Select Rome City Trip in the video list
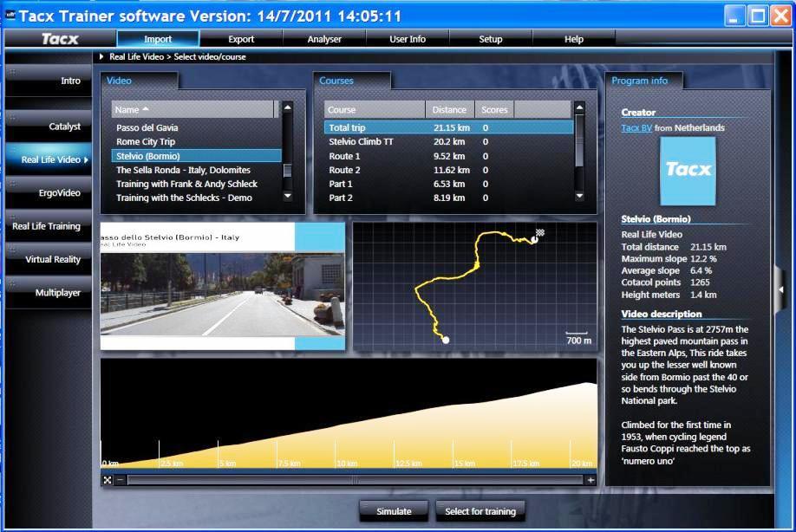This screenshot has width=796, height=532. (196, 141)
